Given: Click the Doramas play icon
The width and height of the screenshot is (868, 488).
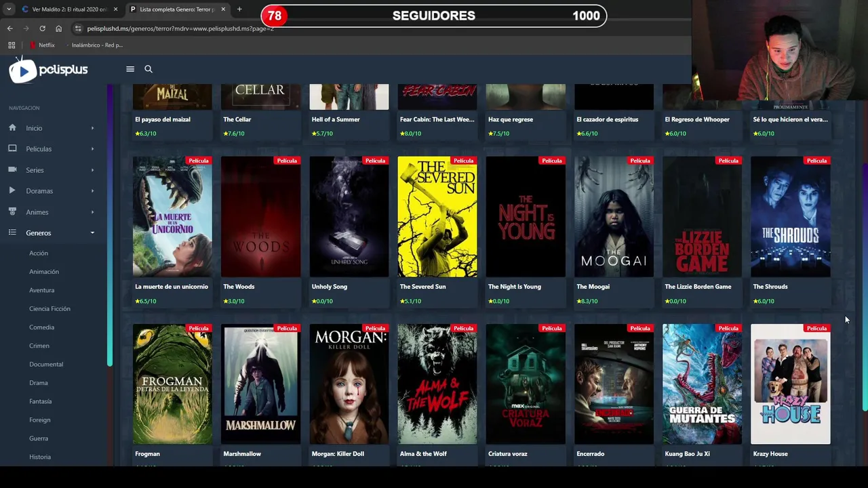Looking at the screenshot, I should (x=12, y=190).
